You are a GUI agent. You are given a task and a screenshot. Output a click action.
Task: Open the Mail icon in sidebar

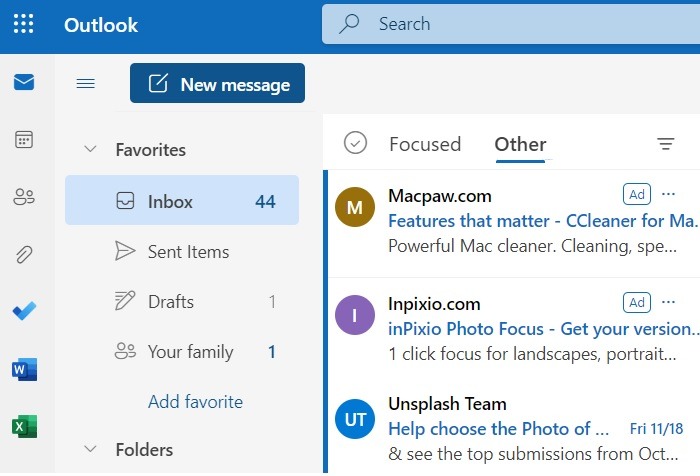pyautogui.click(x=24, y=82)
